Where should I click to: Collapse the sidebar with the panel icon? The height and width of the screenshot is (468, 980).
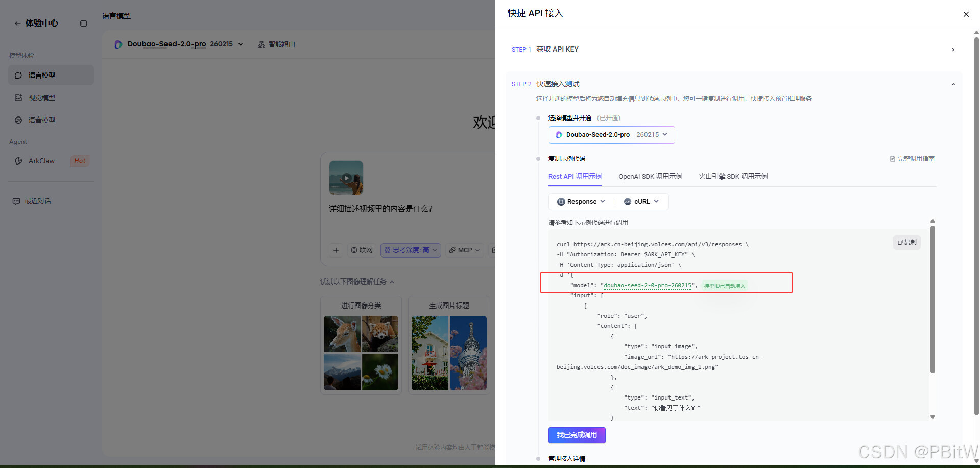point(84,24)
